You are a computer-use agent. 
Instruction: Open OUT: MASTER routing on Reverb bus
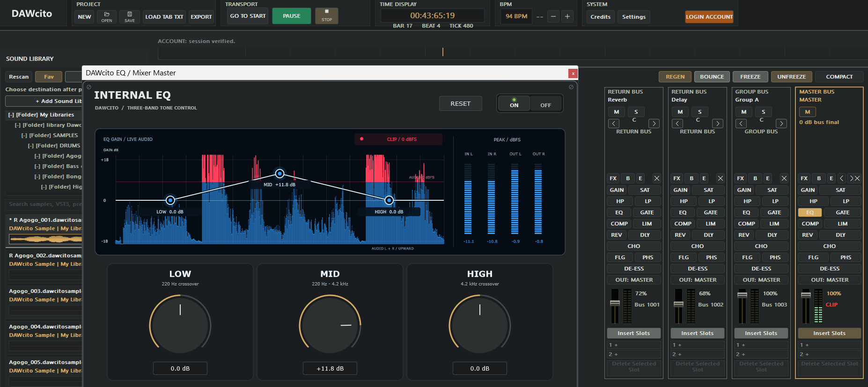tap(634, 280)
